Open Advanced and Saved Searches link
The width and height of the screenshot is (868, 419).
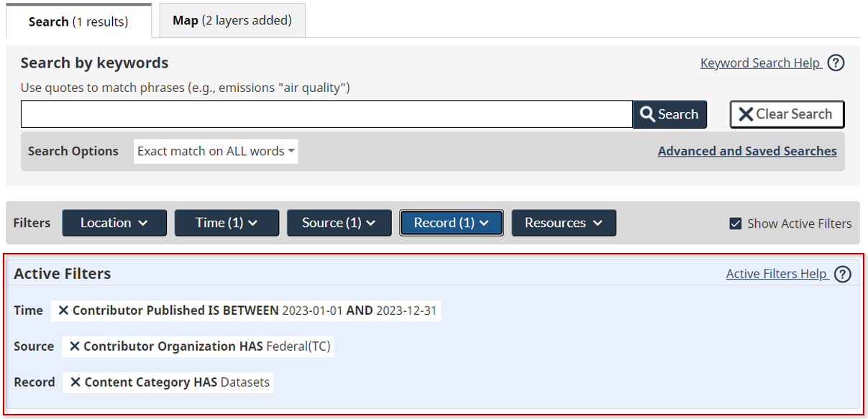pos(746,152)
